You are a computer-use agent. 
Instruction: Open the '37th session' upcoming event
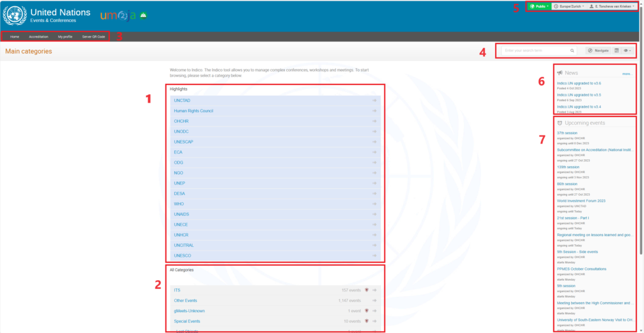567,133
